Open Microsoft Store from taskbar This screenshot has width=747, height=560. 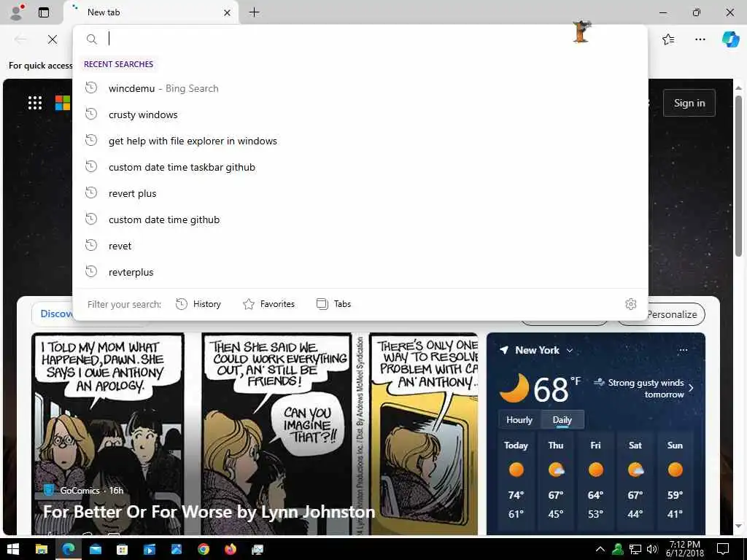pos(122,549)
